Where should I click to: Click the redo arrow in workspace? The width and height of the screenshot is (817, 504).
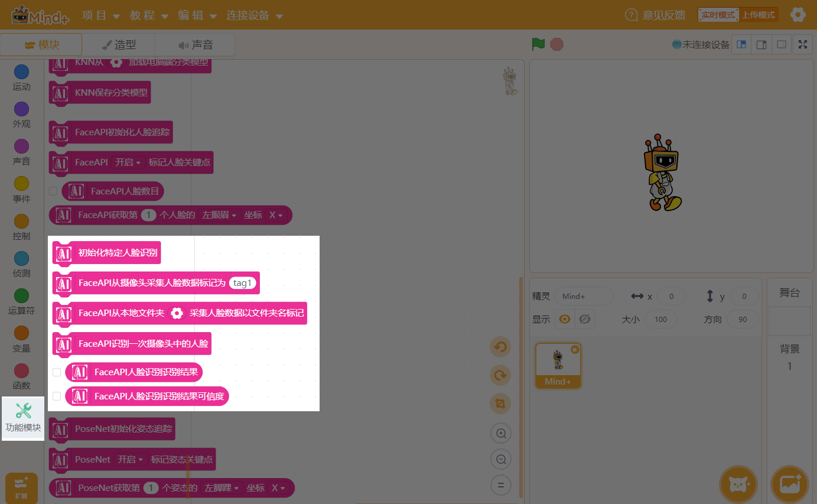click(500, 375)
